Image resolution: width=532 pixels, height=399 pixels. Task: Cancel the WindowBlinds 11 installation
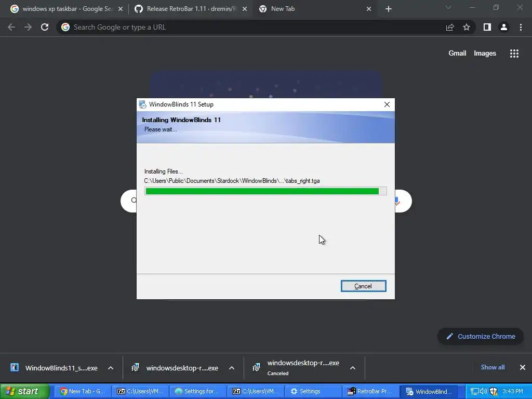[x=363, y=286]
